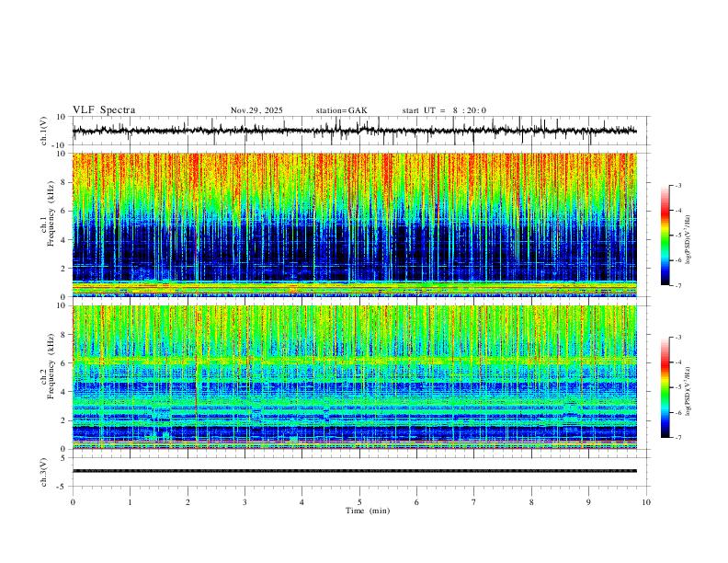Screen dimensions: 728x563
Task: Click the "station=GAK" header label
Action: [341, 110]
